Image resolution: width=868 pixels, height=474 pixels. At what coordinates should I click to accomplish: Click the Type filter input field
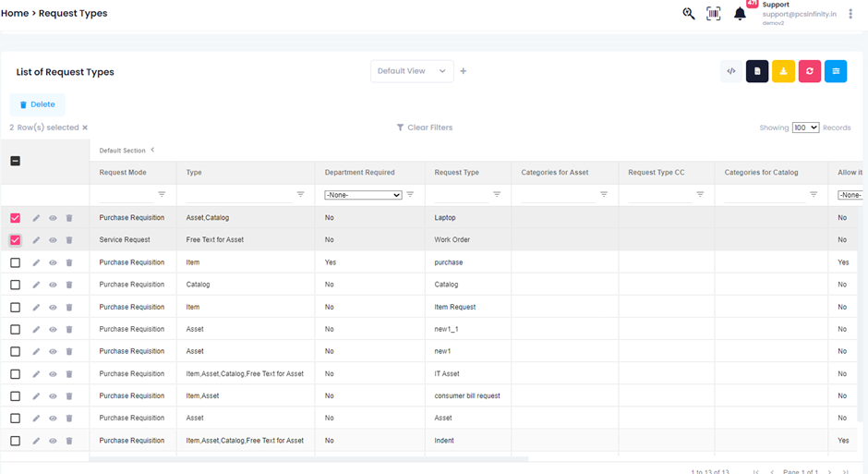click(239, 195)
